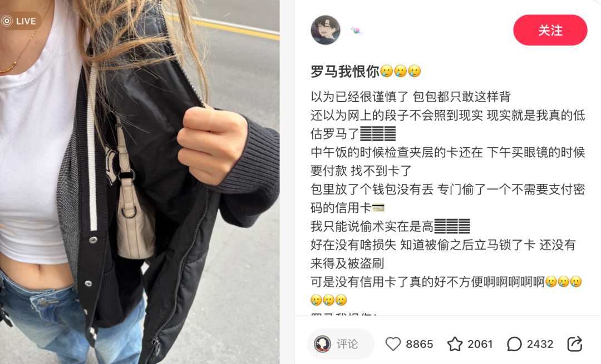601x364 pixels.
Task: Click the share arrow icon
Action: point(575,343)
